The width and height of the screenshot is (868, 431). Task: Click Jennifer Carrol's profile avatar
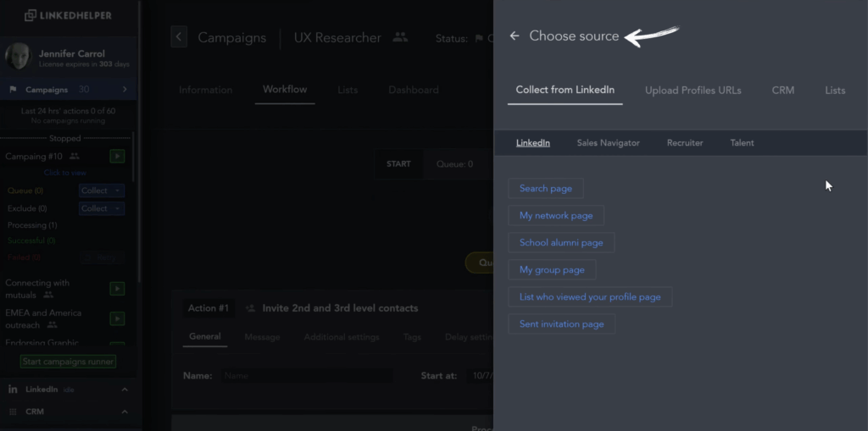click(x=19, y=58)
